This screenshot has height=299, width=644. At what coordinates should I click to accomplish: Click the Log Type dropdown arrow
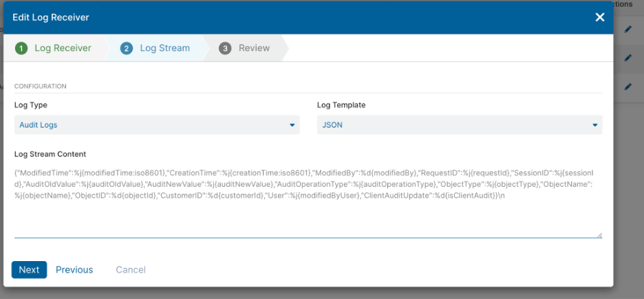(x=292, y=125)
